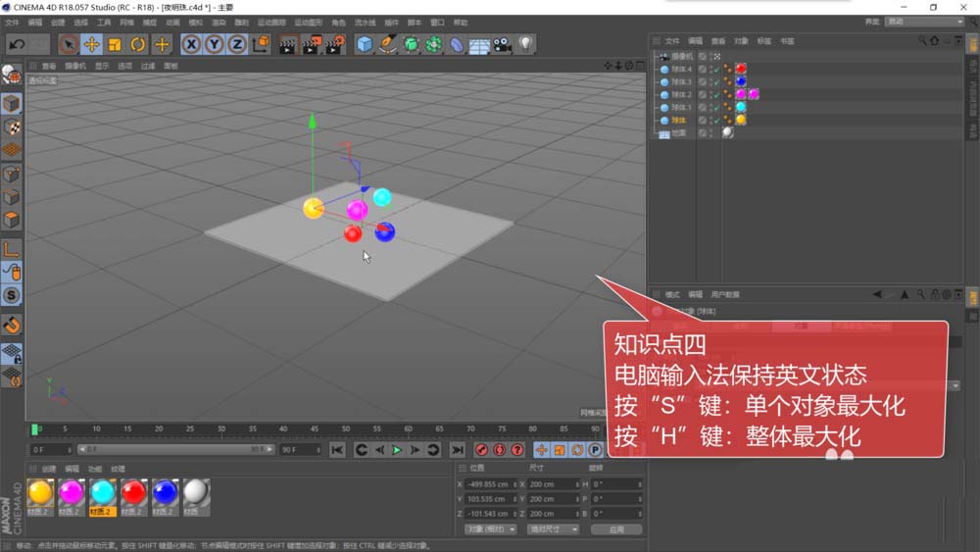Open the 渲染 main menu
This screenshot has height=552, width=980.
click(x=219, y=23)
